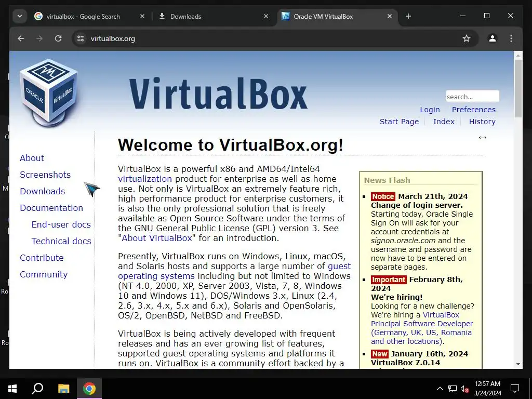532x399 pixels.
Task: Reload the virtualbox.org page
Action: tap(58, 38)
